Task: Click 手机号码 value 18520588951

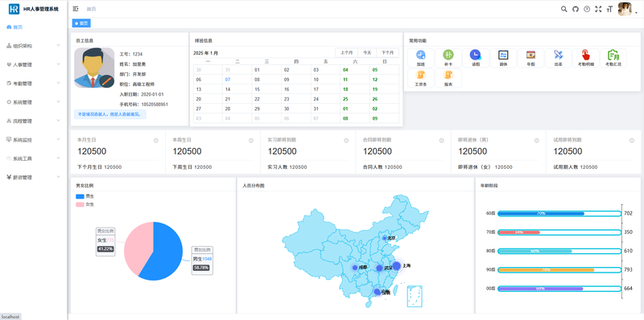Action: (x=155, y=105)
